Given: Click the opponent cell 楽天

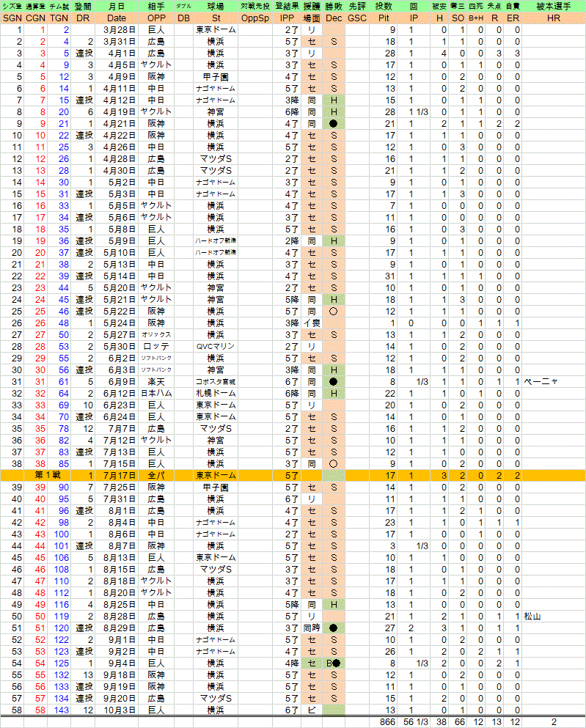Looking at the screenshot, I should click(x=156, y=382).
